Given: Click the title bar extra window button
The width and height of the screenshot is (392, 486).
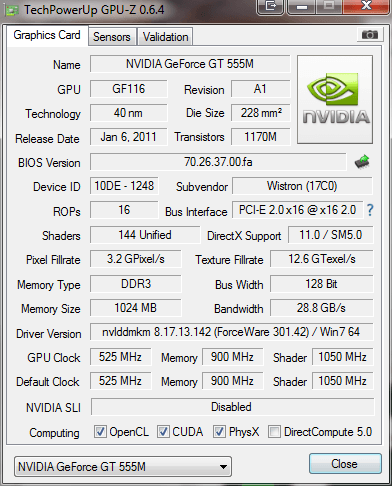Looking at the screenshot, I should click(270, 6).
